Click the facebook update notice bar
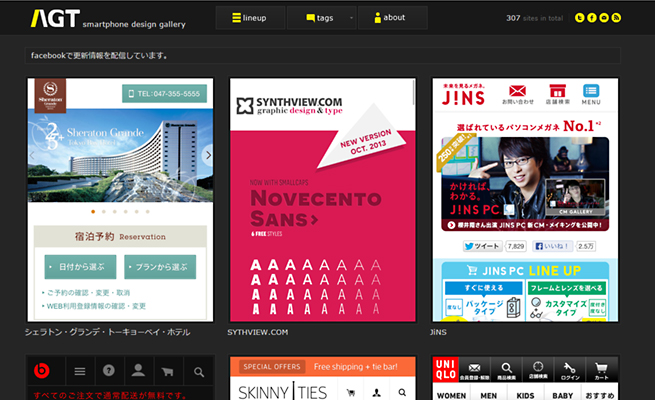Viewport: 655px width, 400px height. (323, 56)
